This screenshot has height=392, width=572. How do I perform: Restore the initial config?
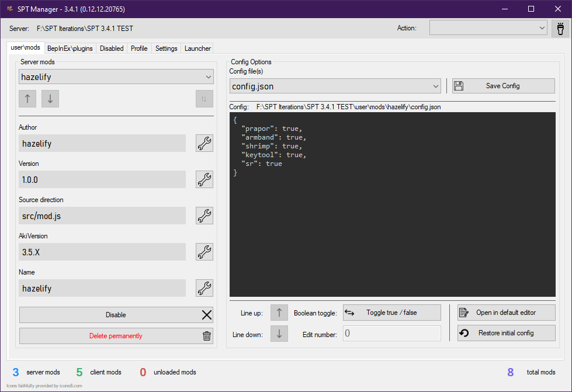pos(507,333)
